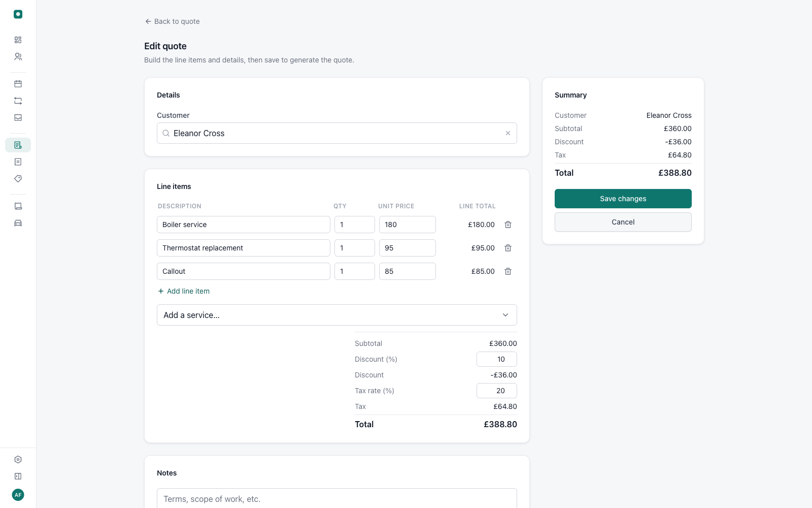This screenshot has height=508, width=812.
Task: Edit the Tax rate (%) field
Action: (x=497, y=391)
